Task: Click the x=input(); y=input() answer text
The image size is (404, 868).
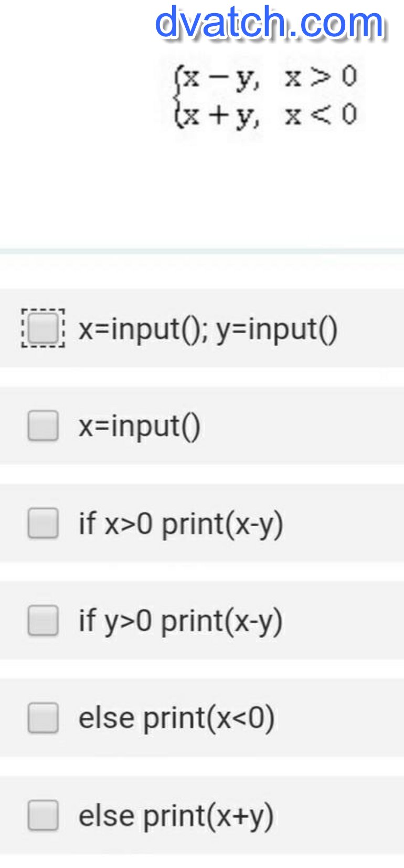Action: tap(208, 329)
